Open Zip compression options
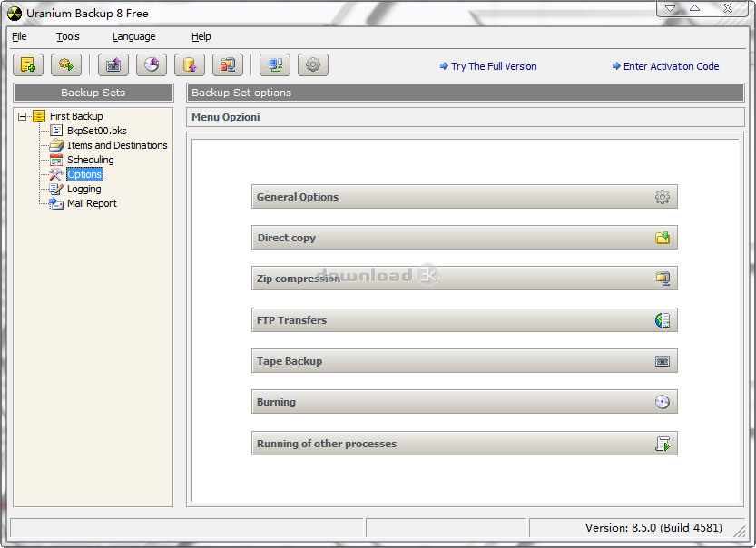This screenshot has height=548, width=756. coord(465,279)
